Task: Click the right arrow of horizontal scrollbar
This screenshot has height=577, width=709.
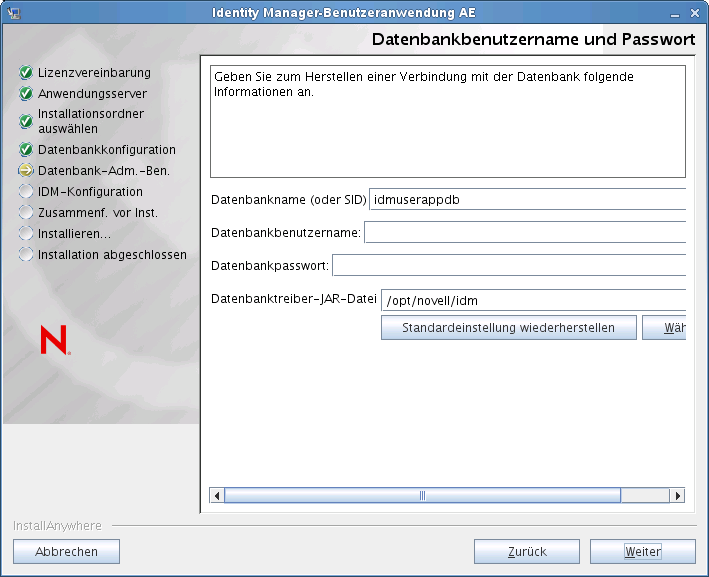Action: coord(677,496)
